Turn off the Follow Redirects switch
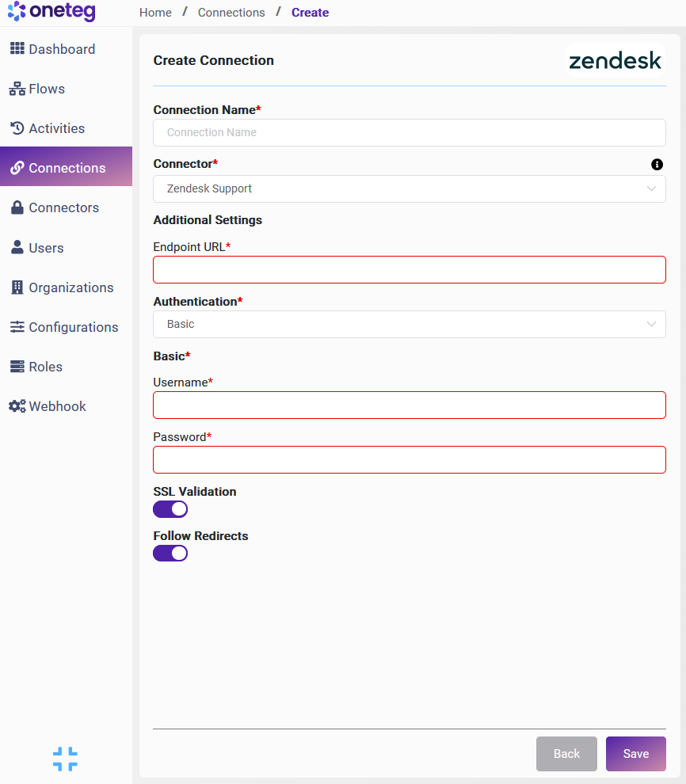Screen dimensions: 686x784 [170, 554]
